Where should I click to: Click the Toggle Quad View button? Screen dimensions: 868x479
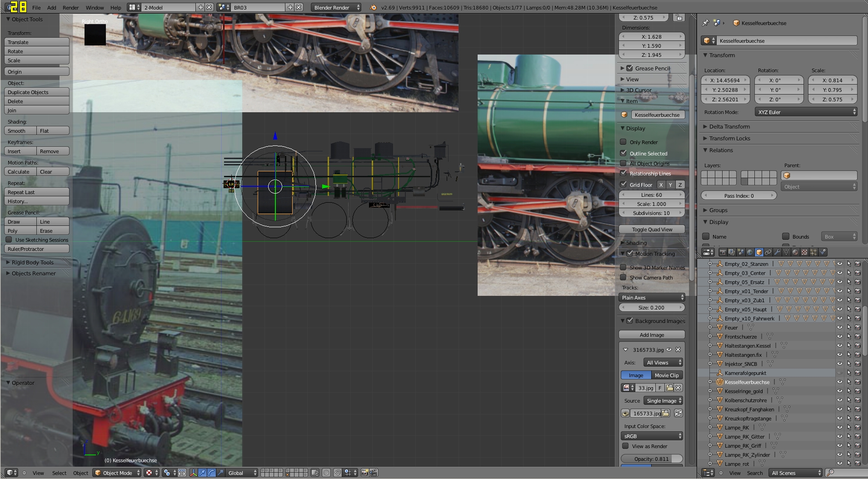point(652,229)
